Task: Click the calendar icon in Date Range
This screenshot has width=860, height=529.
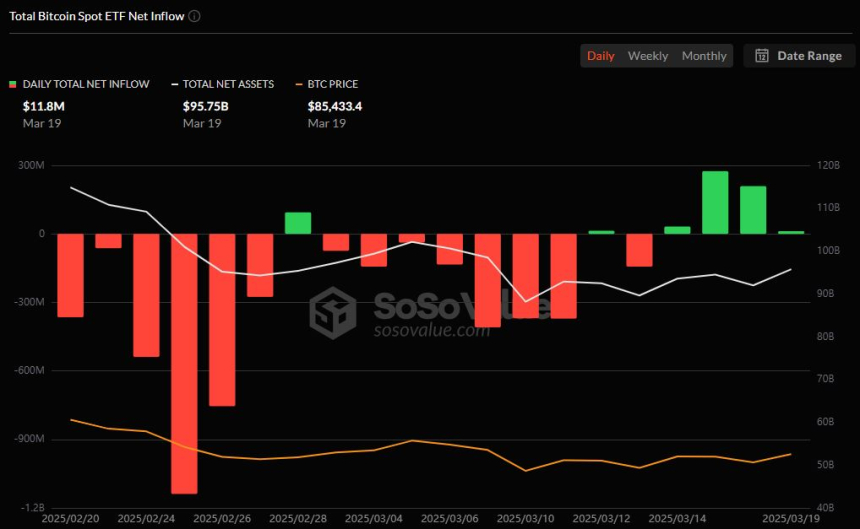Action: point(762,55)
